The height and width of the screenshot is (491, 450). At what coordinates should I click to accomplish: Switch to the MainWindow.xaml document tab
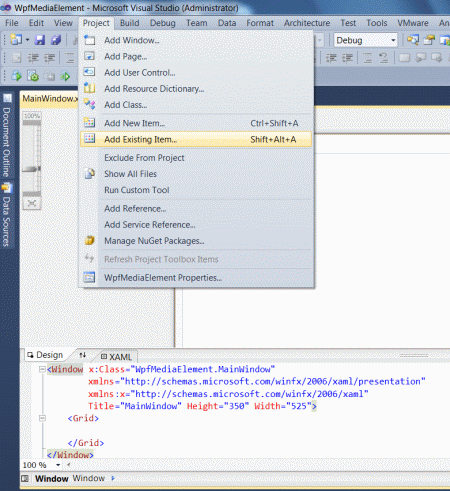(50, 99)
